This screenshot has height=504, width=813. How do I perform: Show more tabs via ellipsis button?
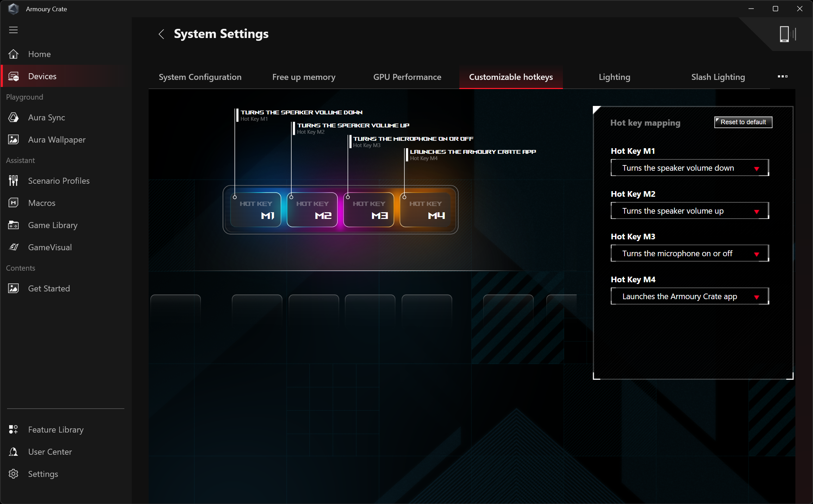click(782, 76)
